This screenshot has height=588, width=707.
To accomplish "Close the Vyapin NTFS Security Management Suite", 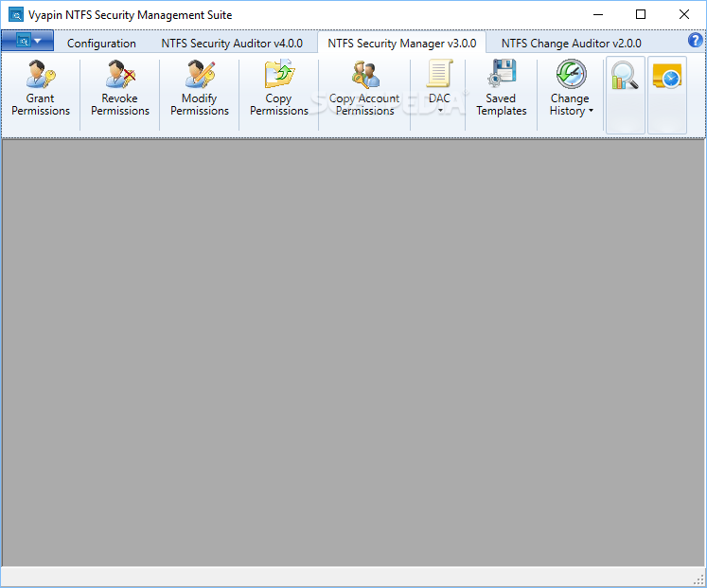I will pyautogui.click(x=684, y=15).
